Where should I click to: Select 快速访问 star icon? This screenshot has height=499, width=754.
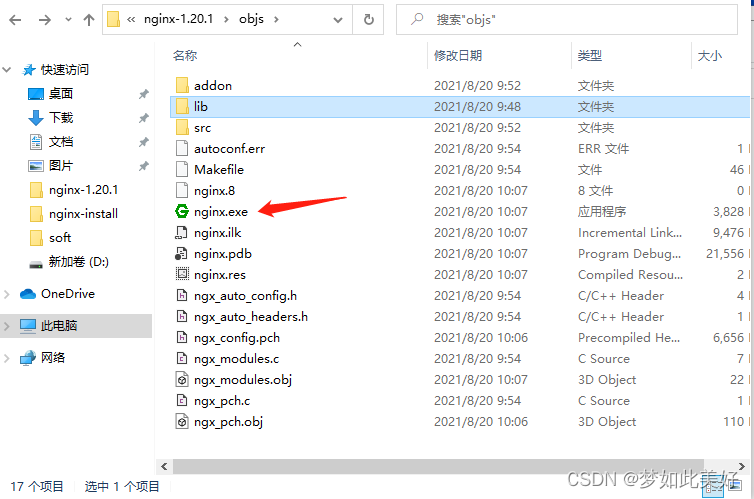29,70
